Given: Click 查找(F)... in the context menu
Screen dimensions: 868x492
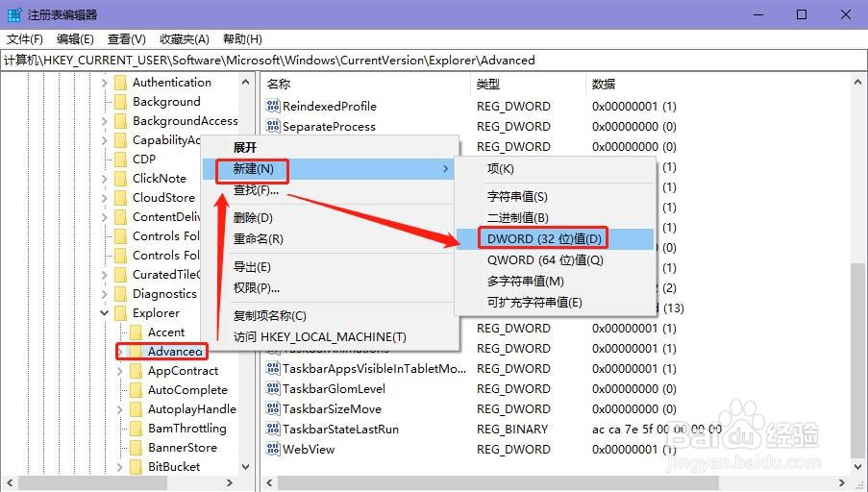Looking at the screenshot, I should click(x=329, y=190).
